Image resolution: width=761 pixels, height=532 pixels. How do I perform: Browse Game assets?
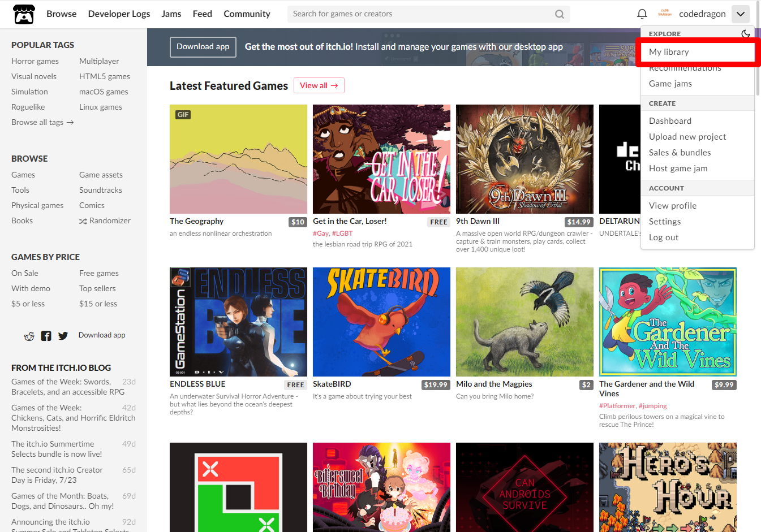tap(101, 175)
